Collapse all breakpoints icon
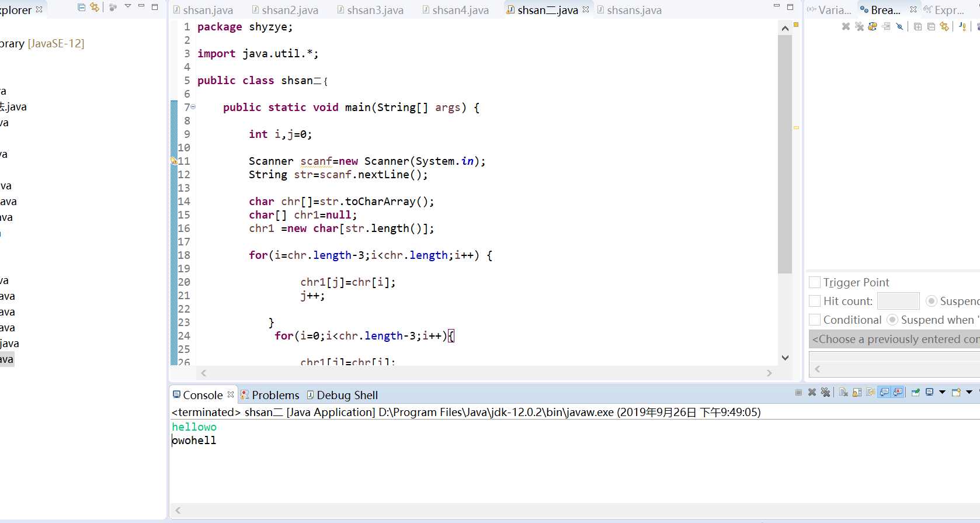This screenshot has width=980, height=523. pos(931,26)
